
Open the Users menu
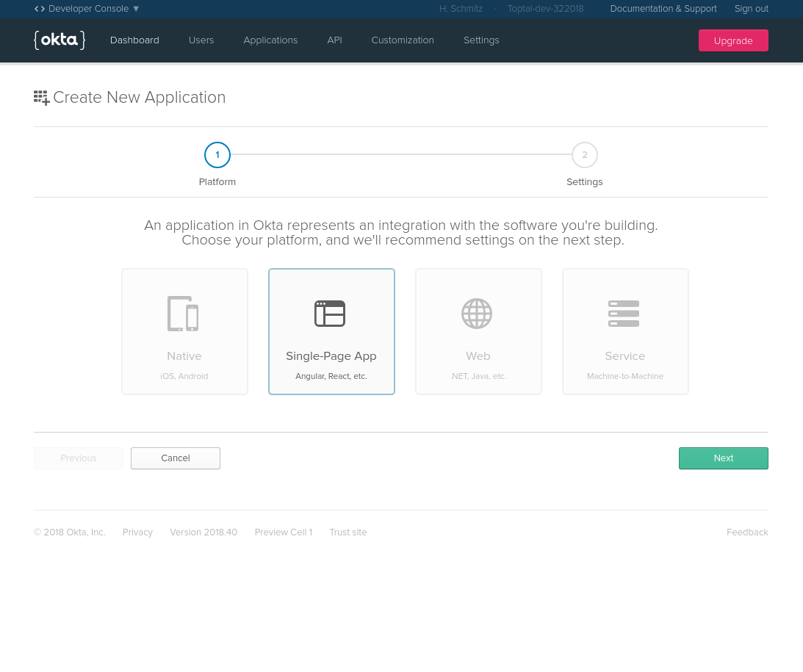point(201,40)
